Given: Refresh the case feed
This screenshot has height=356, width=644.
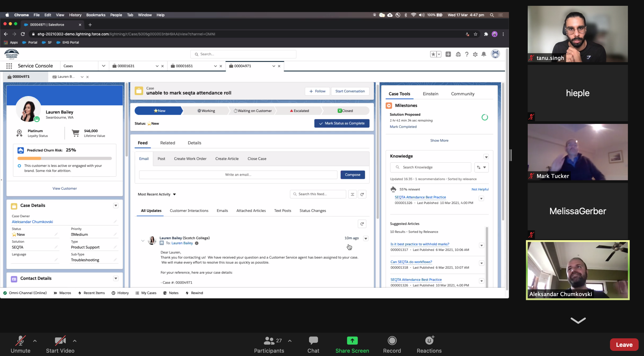Looking at the screenshot, I should pos(362,194).
